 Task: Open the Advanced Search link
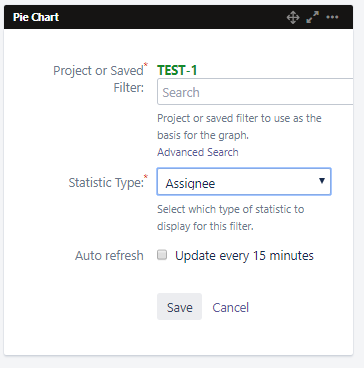point(198,152)
